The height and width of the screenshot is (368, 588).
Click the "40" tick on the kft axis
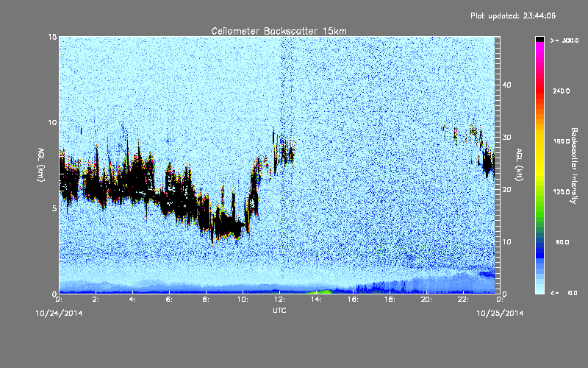(x=506, y=85)
